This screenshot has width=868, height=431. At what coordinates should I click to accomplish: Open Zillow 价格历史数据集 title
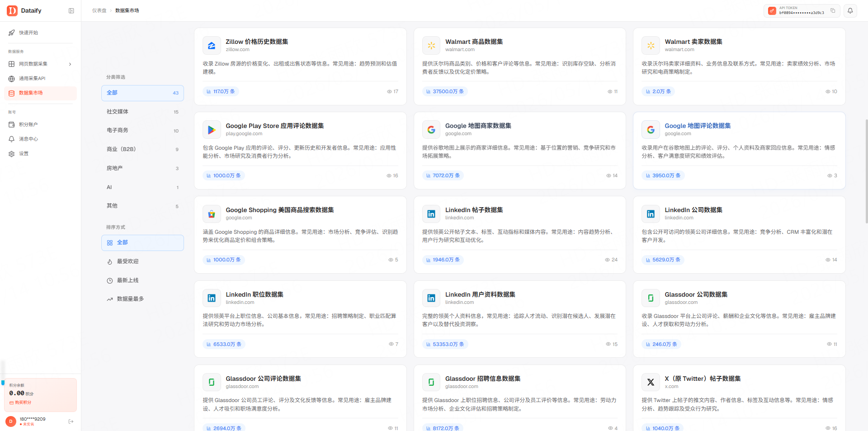(257, 42)
